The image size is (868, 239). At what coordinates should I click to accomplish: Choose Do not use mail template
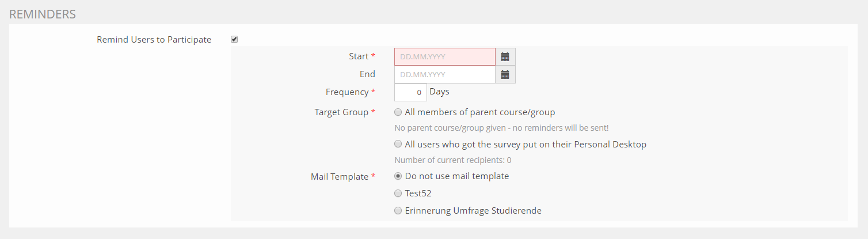[398, 176]
